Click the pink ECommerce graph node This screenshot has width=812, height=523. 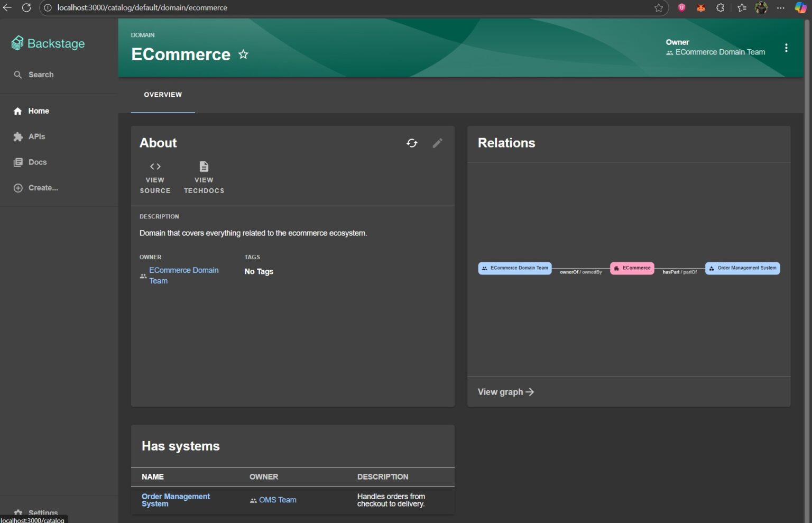(x=632, y=268)
